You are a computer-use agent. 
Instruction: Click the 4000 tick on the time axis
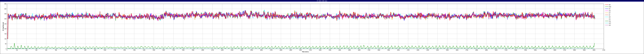coord(398,50)
